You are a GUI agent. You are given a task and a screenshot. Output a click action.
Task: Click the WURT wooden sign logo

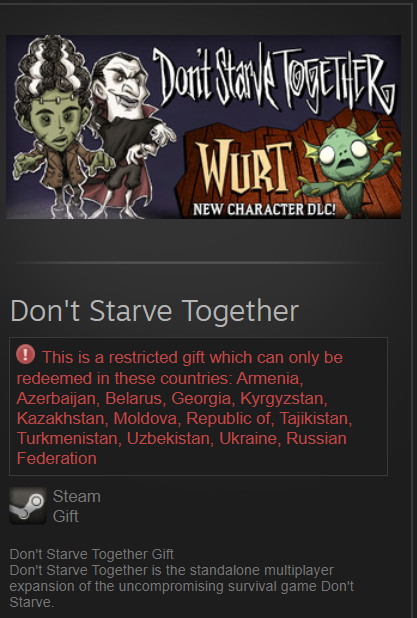(x=244, y=169)
